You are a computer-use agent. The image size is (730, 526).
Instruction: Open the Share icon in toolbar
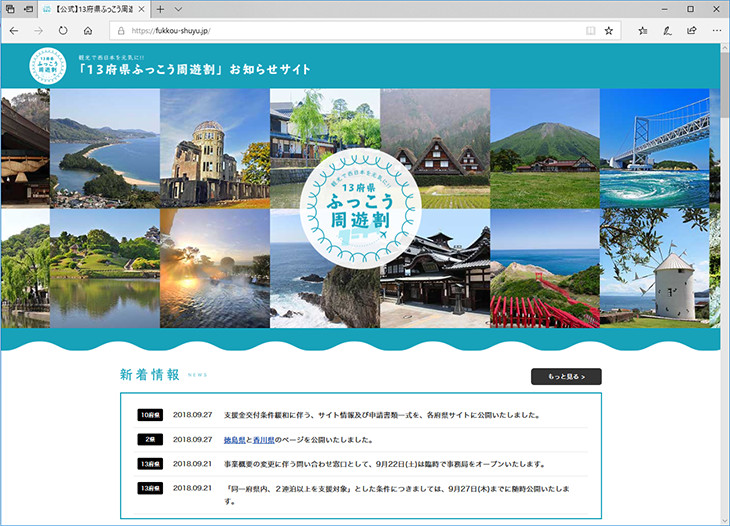pos(692,31)
